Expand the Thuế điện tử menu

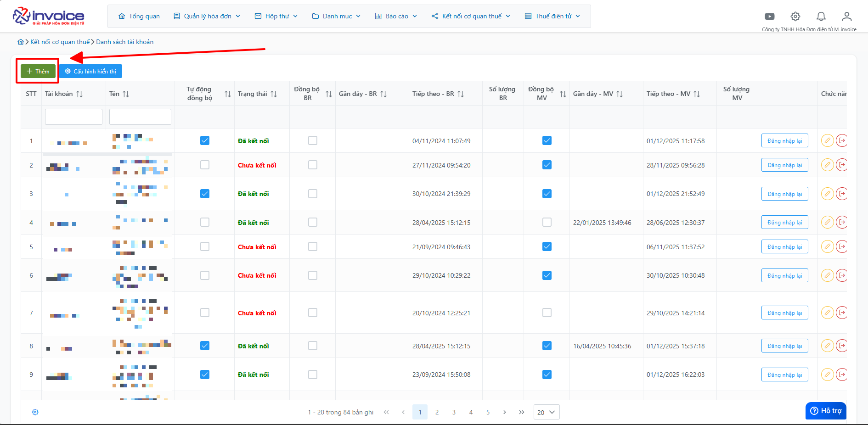coord(553,16)
